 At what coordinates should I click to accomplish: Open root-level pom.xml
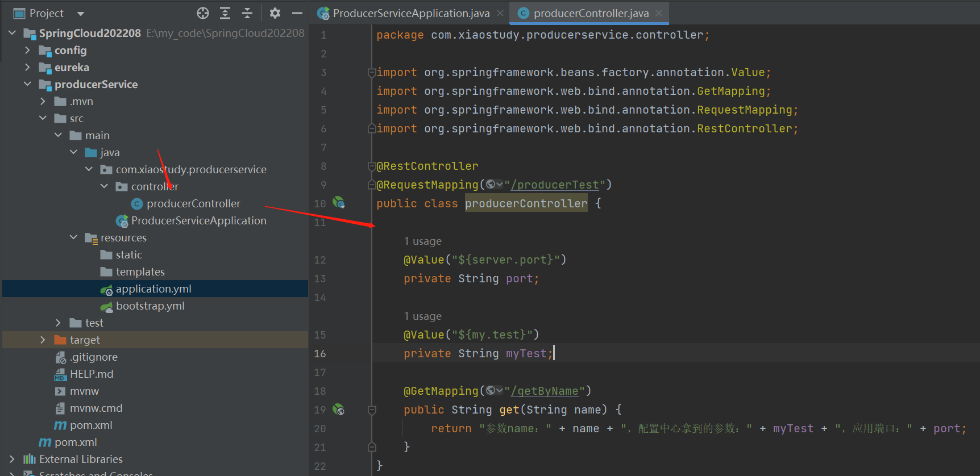[x=76, y=442]
